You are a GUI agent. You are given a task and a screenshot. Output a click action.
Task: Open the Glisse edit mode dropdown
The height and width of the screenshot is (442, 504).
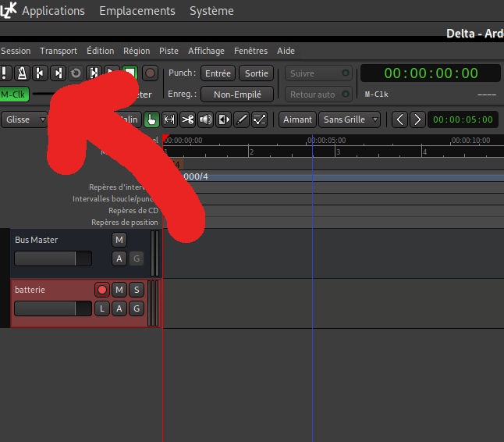tap(24, 119)
